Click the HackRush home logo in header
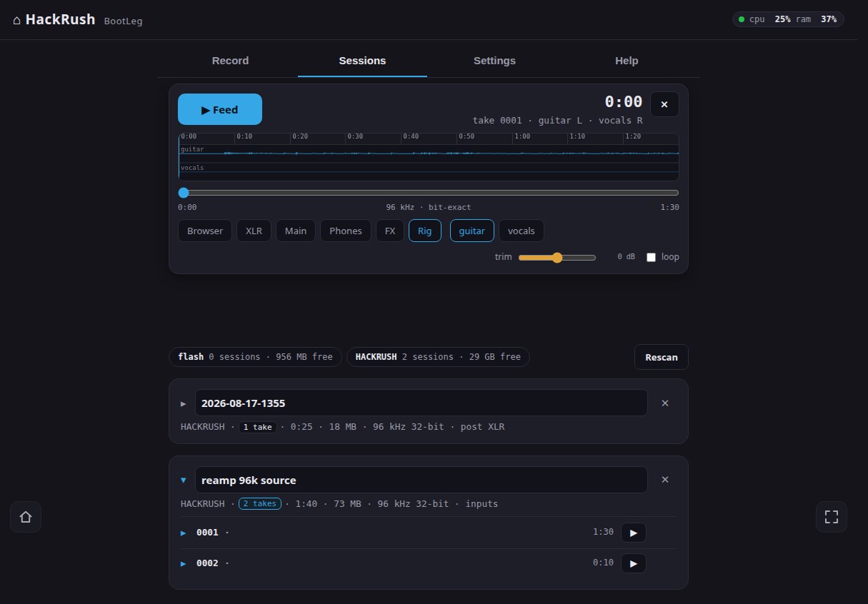The height and width of the screenshot is (604, 868). tap(54, 20)
